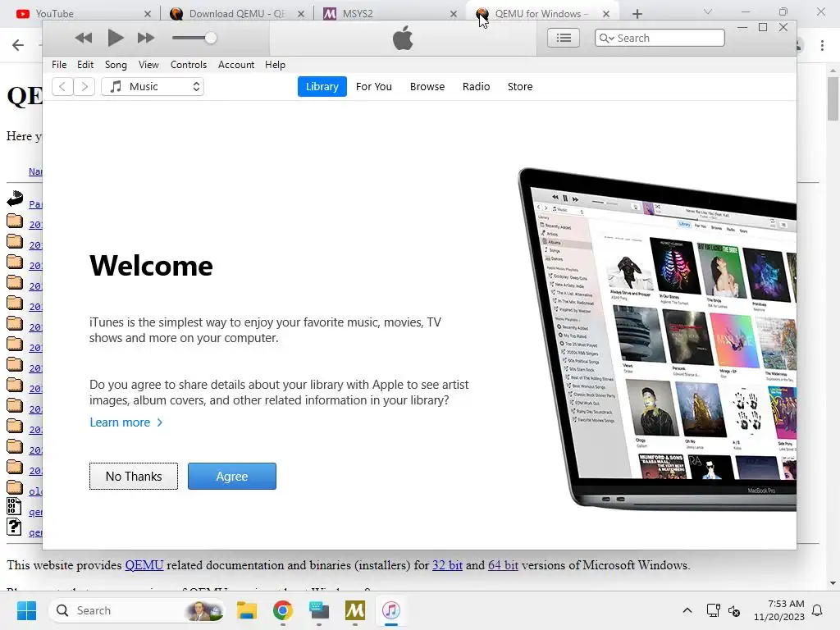Close the Download QEMU browser tab
This screenshot has height=630, width=840.
(x=301, y=14)
